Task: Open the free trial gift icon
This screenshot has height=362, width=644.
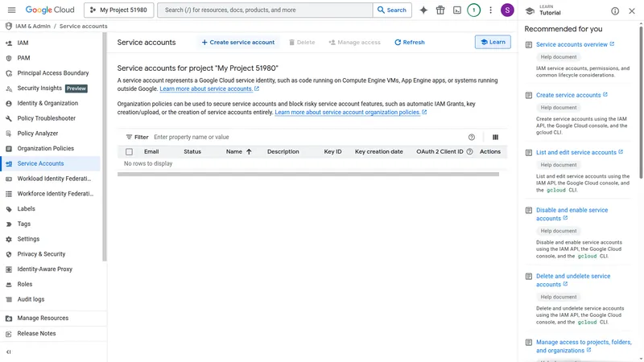Action: click(x=440, y=10)
